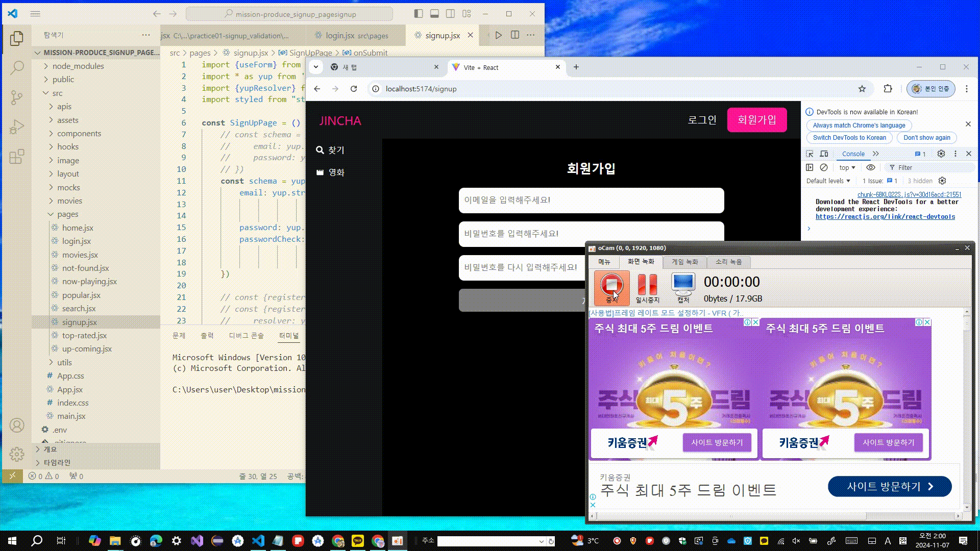Open the VS Code Explorer icon
The width and height of the screenshot is (980, 551).
click(17, 38)
